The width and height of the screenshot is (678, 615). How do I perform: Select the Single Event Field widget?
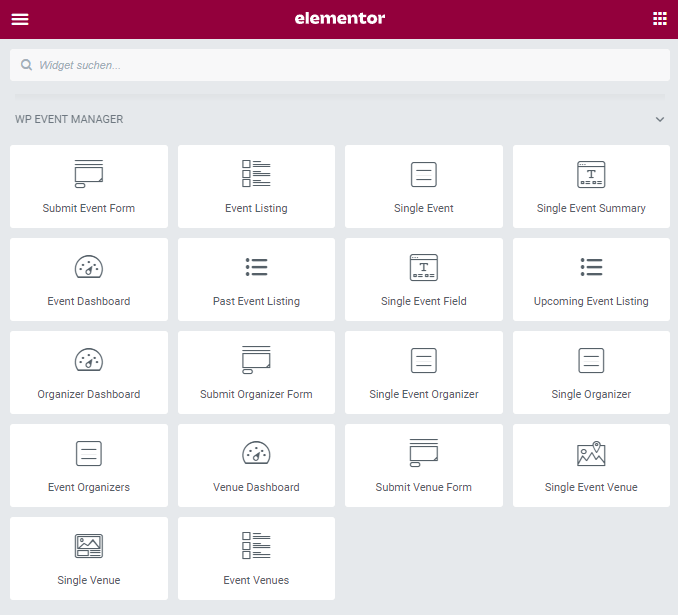424,280
